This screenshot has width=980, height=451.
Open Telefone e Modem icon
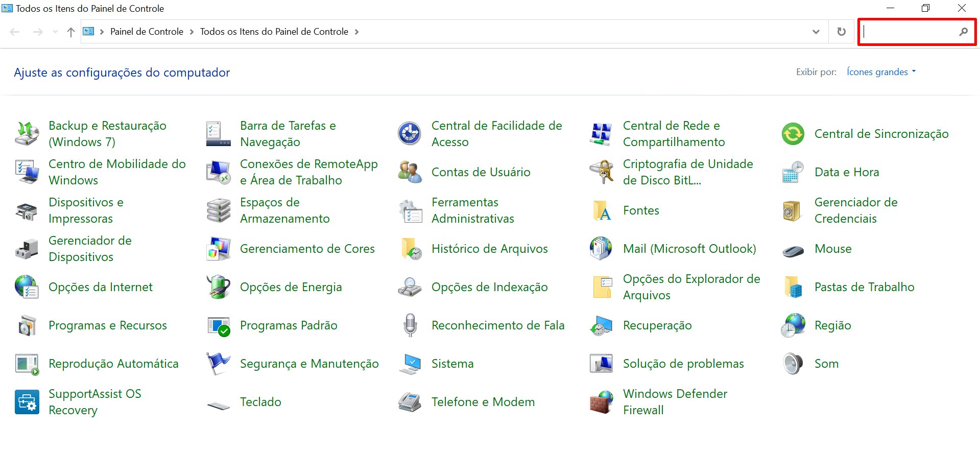tap(410, 402)
